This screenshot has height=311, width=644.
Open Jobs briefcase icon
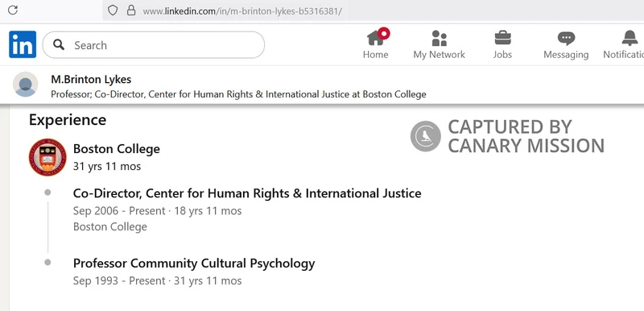[x=502, y=38]
